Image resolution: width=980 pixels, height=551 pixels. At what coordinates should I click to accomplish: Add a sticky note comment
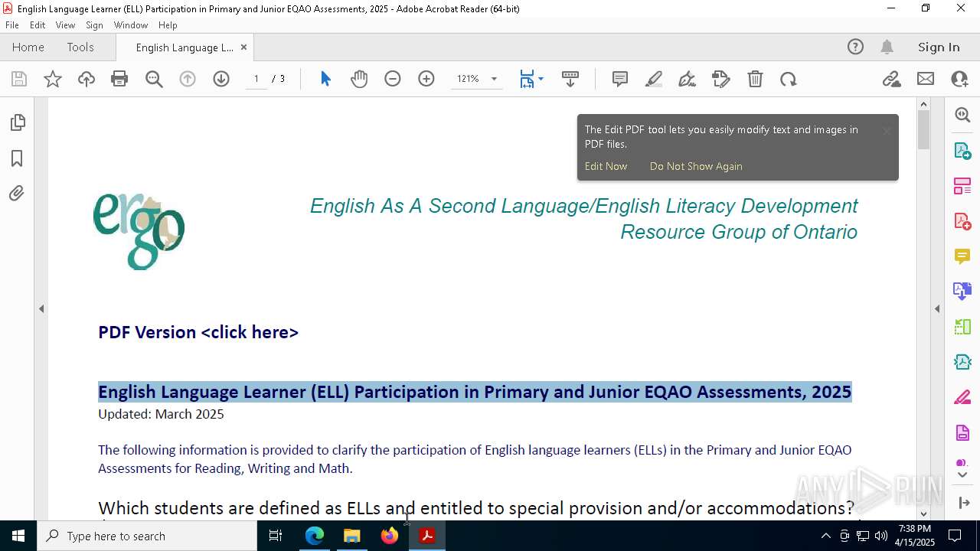click(x=620, y=79)
